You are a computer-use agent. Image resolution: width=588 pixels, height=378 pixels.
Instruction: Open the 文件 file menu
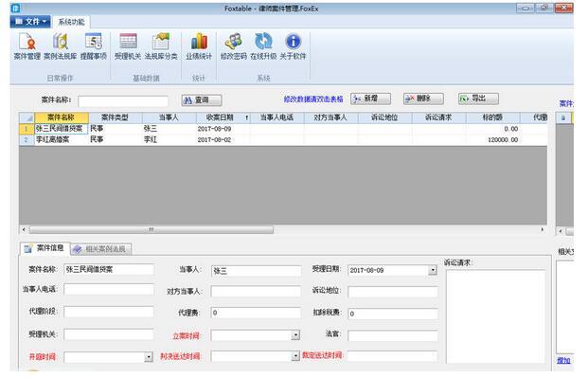pyautogui.click(x=30, y=22)
